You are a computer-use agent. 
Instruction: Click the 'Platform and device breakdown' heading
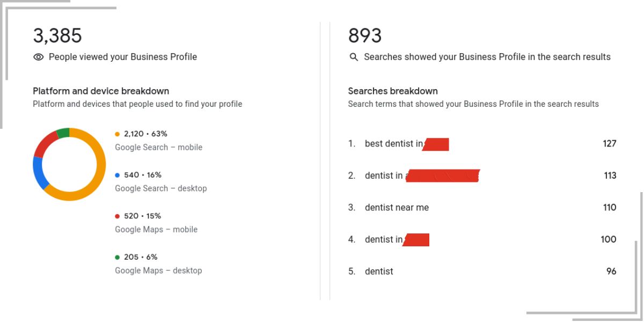point(101,91)
